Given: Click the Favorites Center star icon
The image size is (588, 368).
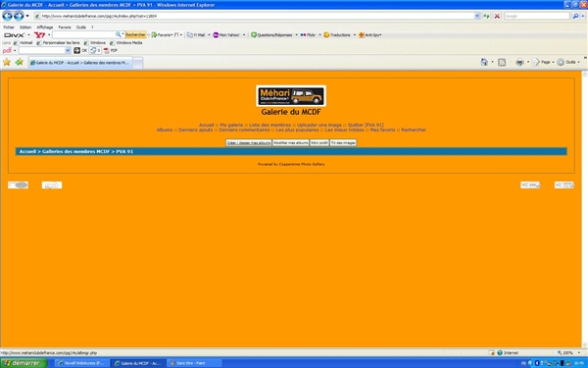Looking at the screenshot, I should (7, 63).
